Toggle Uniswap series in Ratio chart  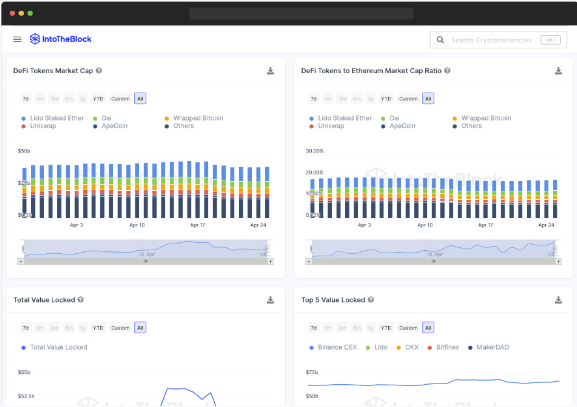(x=326, y=126)
